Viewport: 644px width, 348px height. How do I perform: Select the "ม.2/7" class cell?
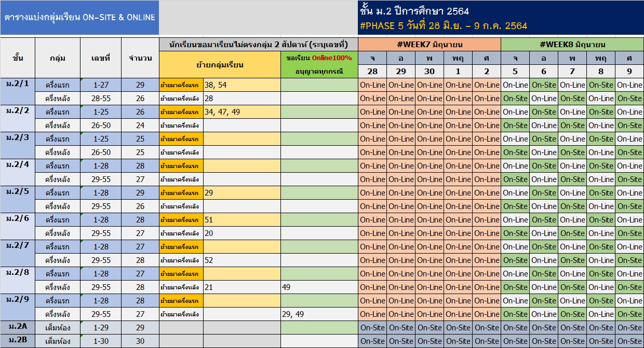(x=18, y=253)
